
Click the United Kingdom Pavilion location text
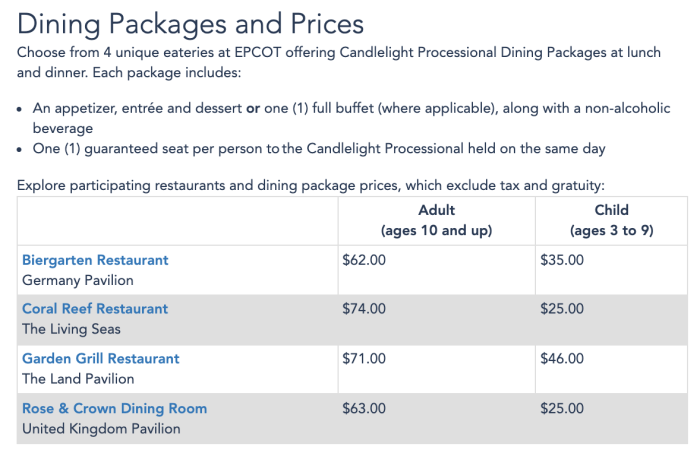click(x=101, y=429)
